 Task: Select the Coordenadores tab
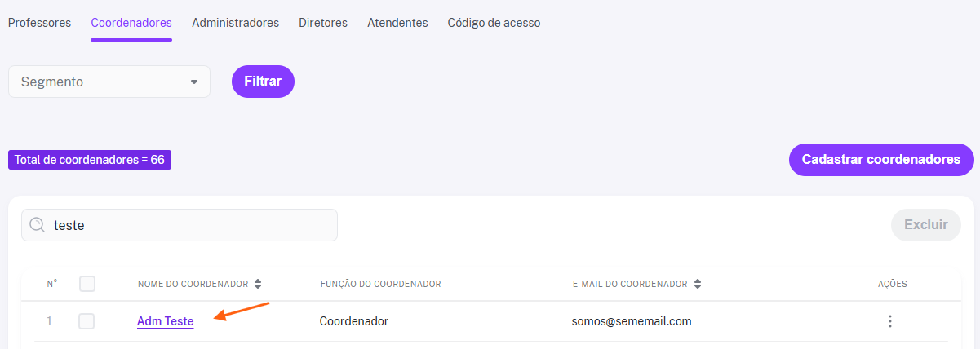tap(131, 23)
